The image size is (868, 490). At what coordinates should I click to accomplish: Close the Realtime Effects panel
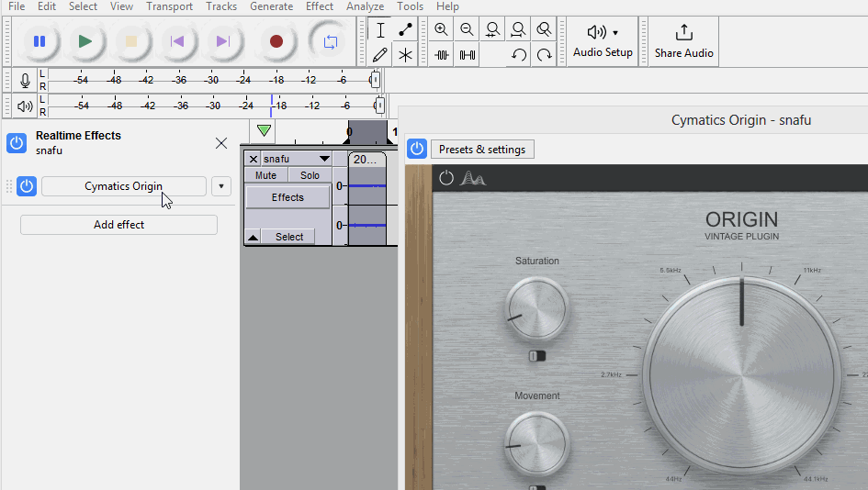tap(221, 143)
